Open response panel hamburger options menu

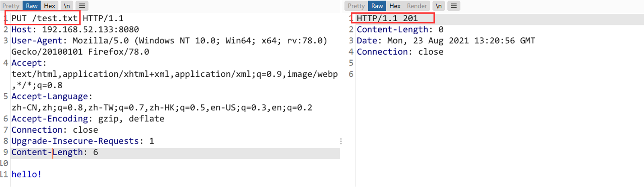pyautogui.click(x=454, y=6)
